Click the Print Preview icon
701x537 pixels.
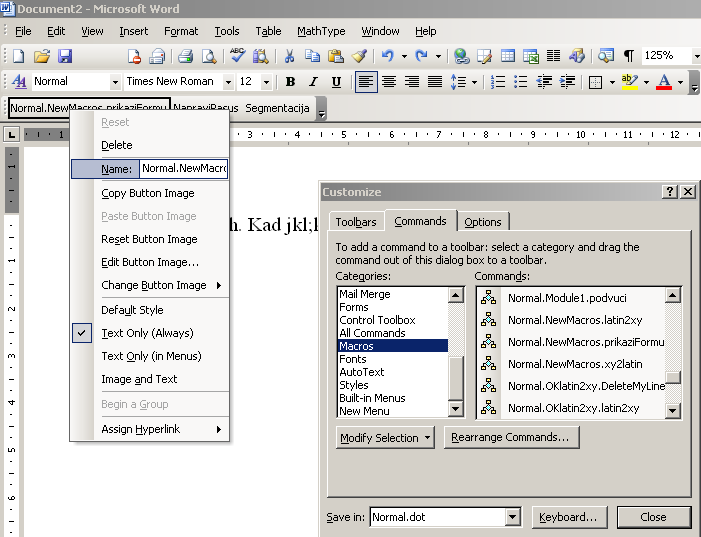tap(209, 56)
